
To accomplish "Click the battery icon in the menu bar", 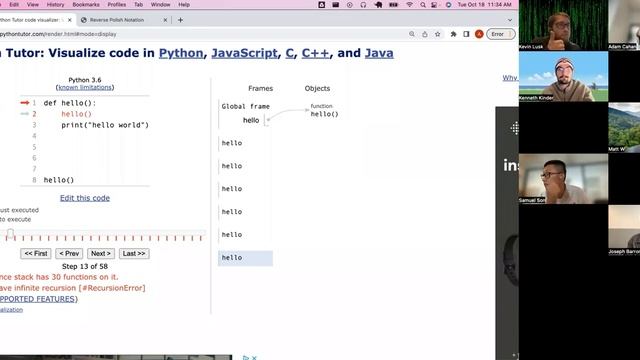I will click(x=393, y=4).
